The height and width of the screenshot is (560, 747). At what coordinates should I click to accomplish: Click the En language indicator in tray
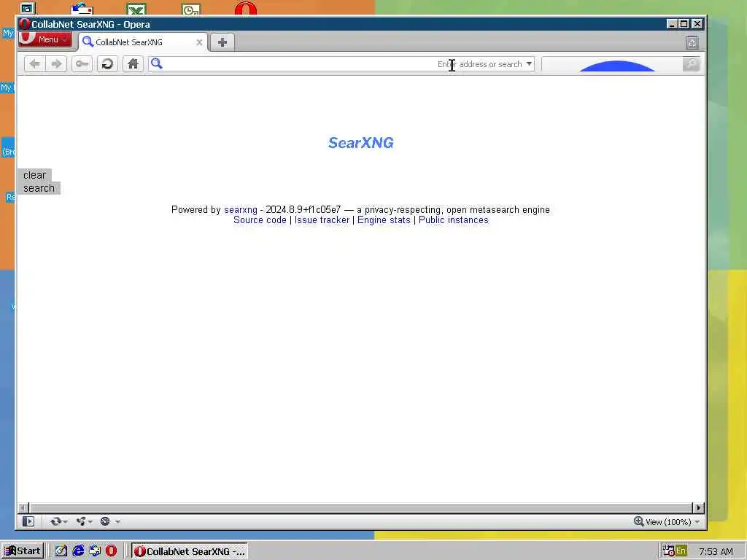681,551
